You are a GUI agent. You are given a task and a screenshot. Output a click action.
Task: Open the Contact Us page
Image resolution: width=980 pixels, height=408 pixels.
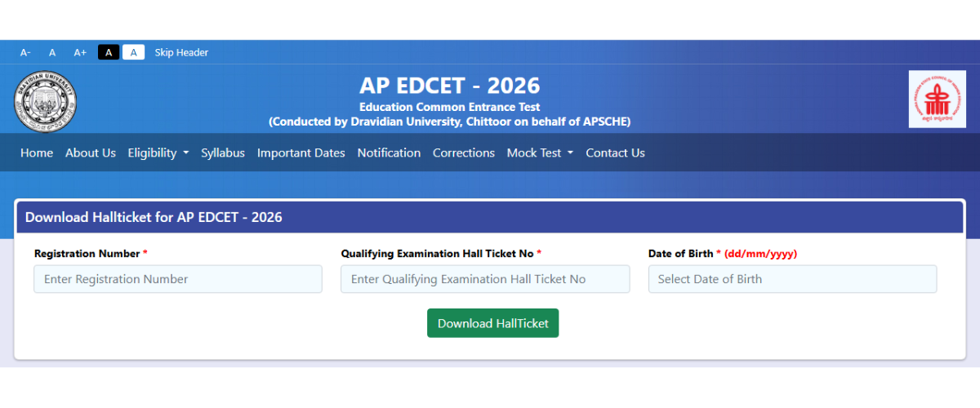click(615, 153)
